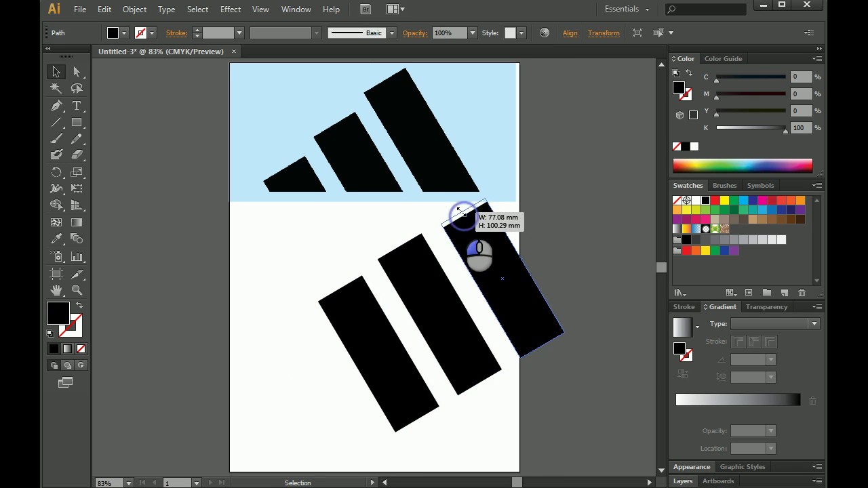Open the artboard navigation dropdown
This screenshot has width=868, height=488.
[197, 483]
